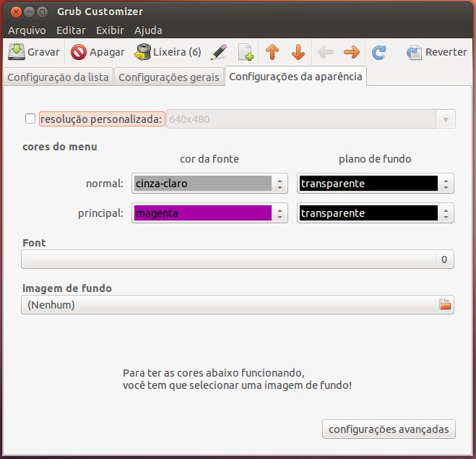
Task: Open the 640x480 resolution dropdown
Action: click(x=446, y=119)
